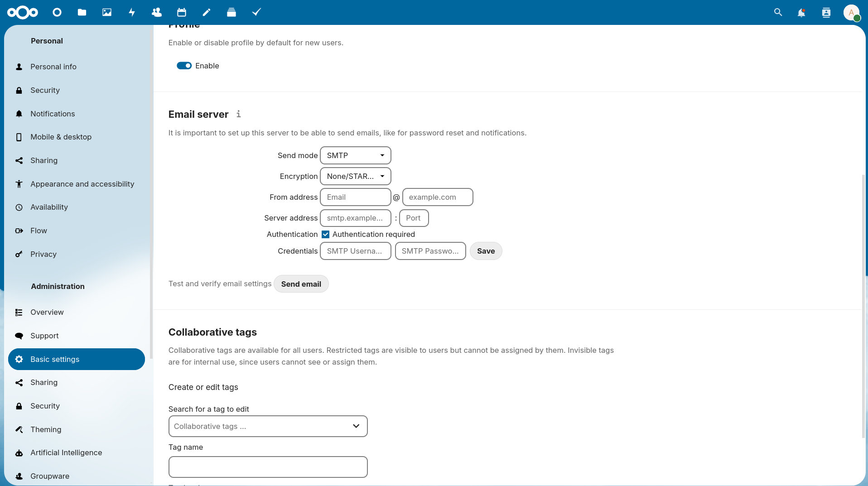
Task: Toggle the profile Enable switch
Action: click(184, 66)
